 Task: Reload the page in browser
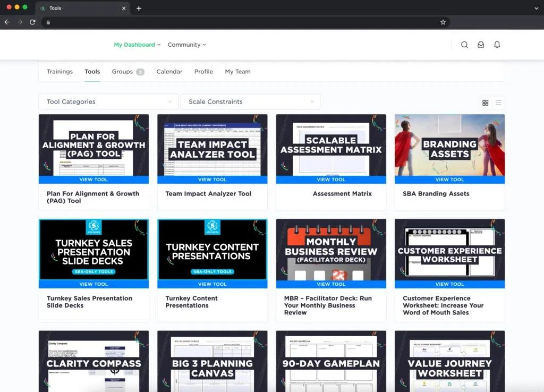(32, 22)
